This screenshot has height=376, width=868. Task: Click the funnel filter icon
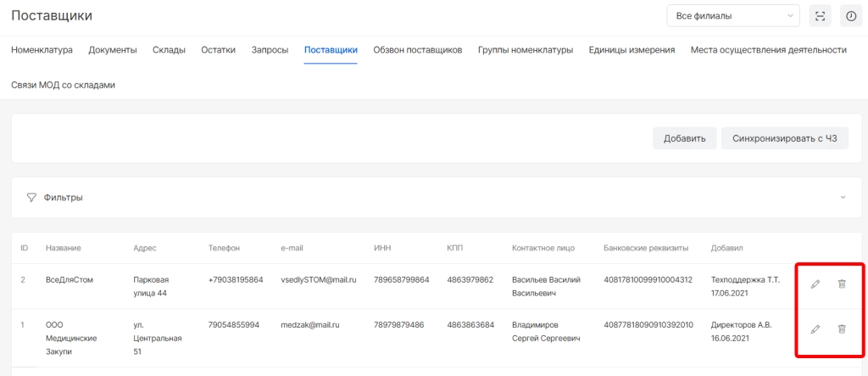point(31,197)
